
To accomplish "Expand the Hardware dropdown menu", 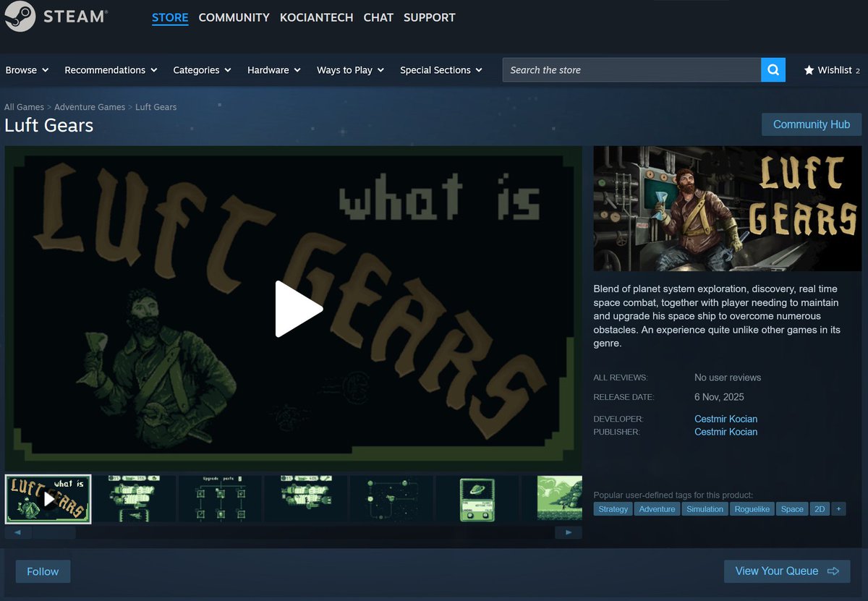I will point(273,70).
